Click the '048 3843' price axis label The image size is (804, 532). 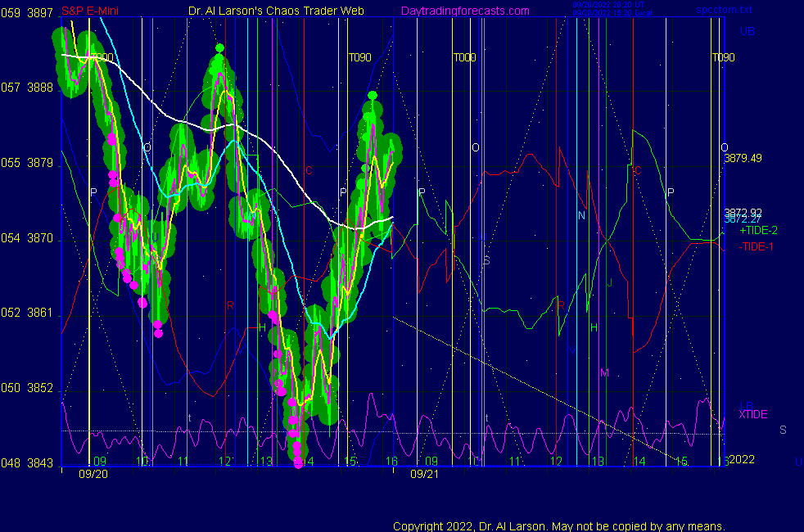point(27,462)
